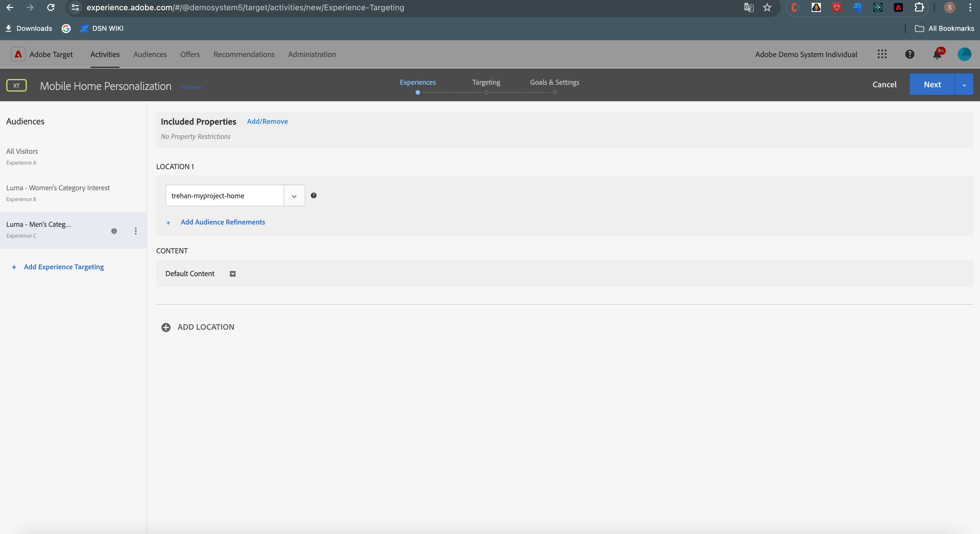The width and height of the screenshot is (980, 534).
Task: Open the Google bookmark icon
Action: [x=66, y=29]
